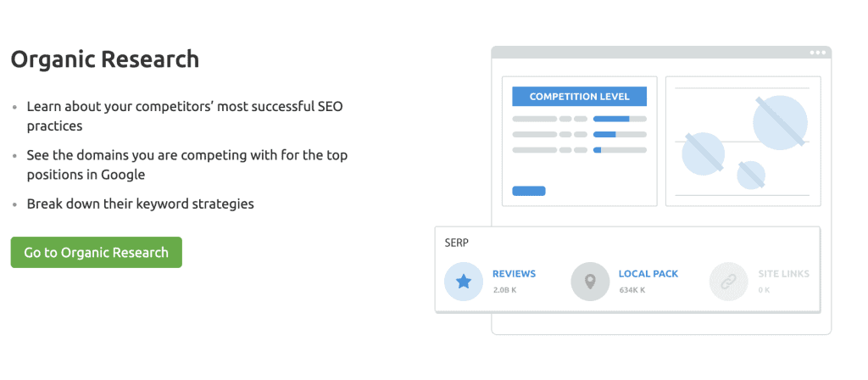Click the first competition level progress bar

[x=620, y=119]
